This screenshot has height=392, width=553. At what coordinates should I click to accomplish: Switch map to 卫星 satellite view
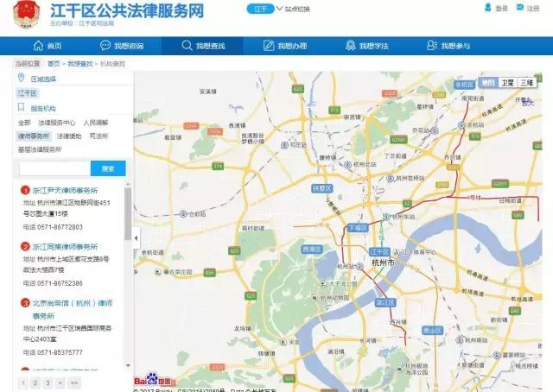click(507, 83)
